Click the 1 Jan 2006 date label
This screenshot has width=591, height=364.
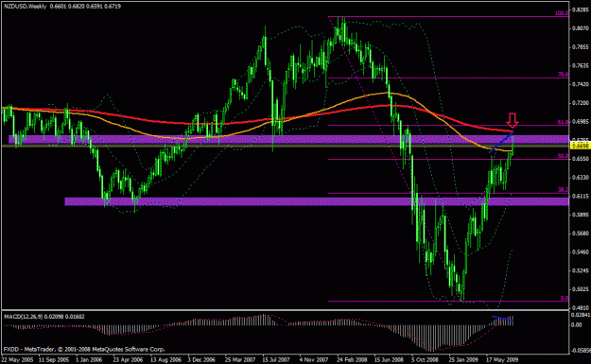coord(89,359)
